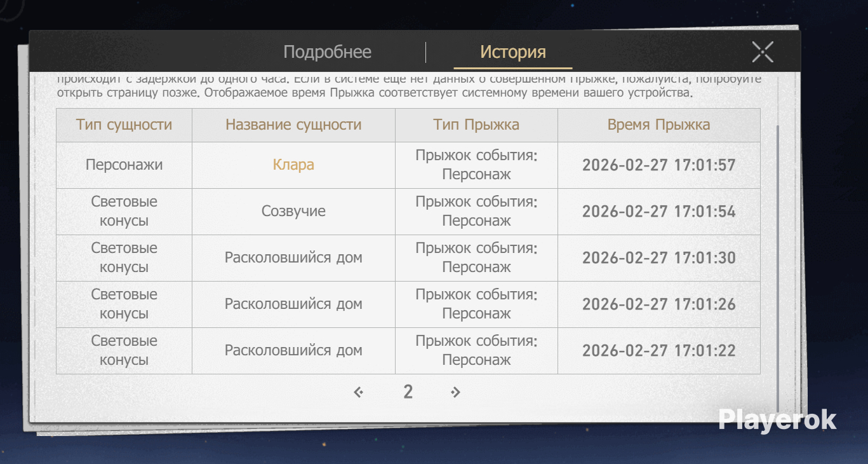The height and width of the screenshot is (464, 868).
Task: Click the Название сущности column header
Action: click(x=293, y=125)
